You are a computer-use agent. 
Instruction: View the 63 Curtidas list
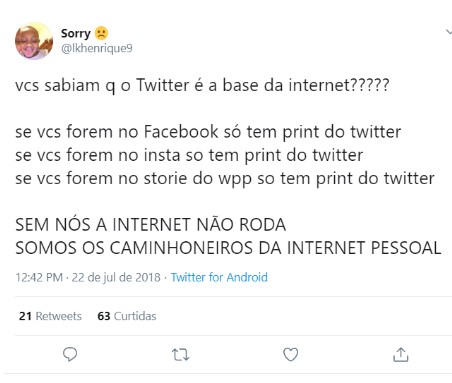click(x=127, y=316)
